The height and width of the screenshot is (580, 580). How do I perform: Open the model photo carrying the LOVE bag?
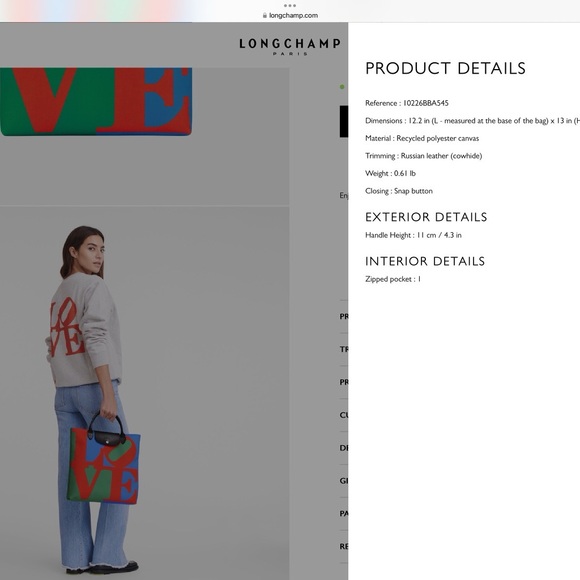point(144,393)
